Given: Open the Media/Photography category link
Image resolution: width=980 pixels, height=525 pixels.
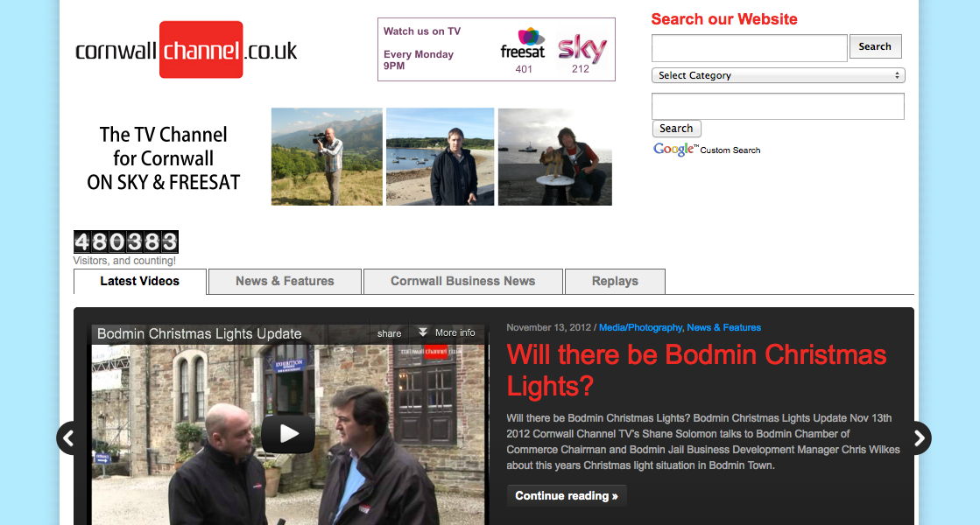Looking at the screenshot, I should click(x=640, y=328).
